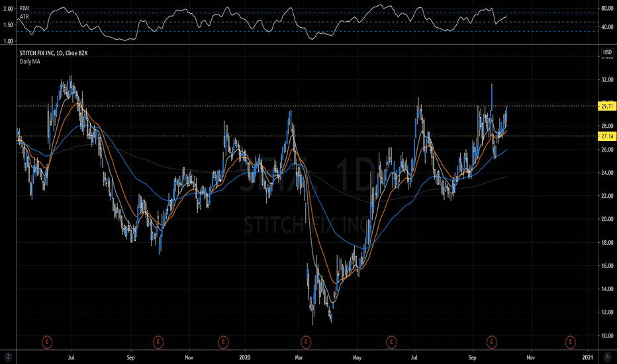This screenshot has height=364, width=617.
Task: Click the 2.00 value on ATR scale
Action: click(x=8, y=9)
